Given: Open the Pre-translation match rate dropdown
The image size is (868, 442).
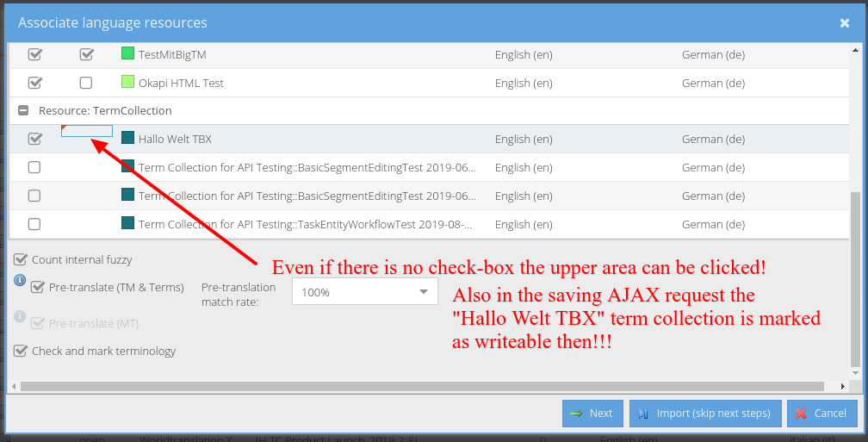Looking at the screenshot, I should tap(423, 292).
